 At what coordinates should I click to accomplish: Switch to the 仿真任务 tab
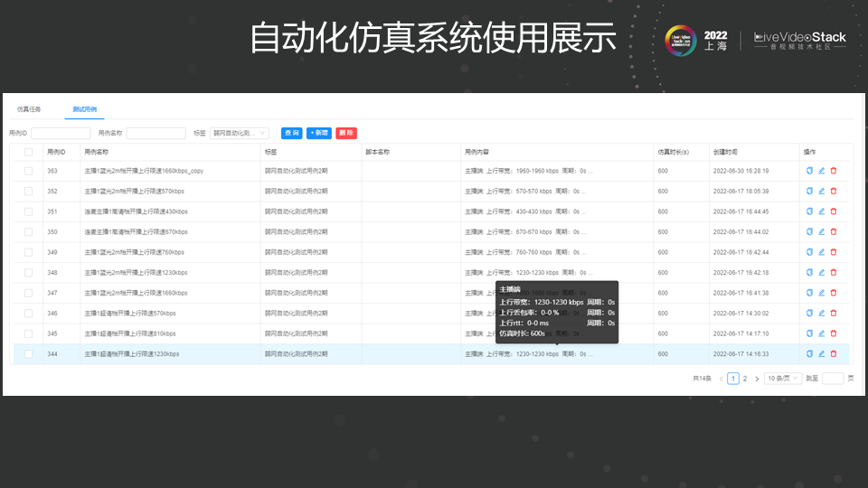click(29, 108)
